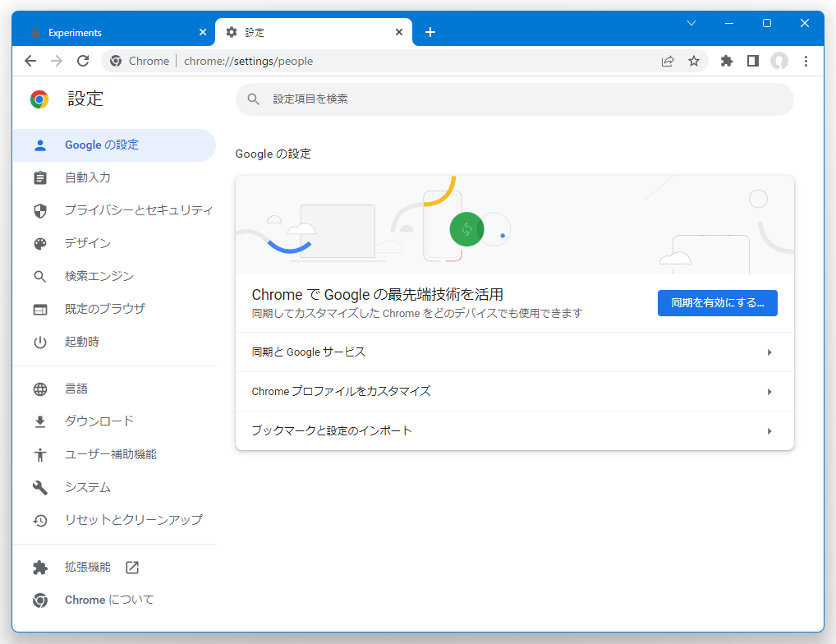
Task: Click the accessibility icon for ユーザー補助機能
Action: (x=40, y=455)
